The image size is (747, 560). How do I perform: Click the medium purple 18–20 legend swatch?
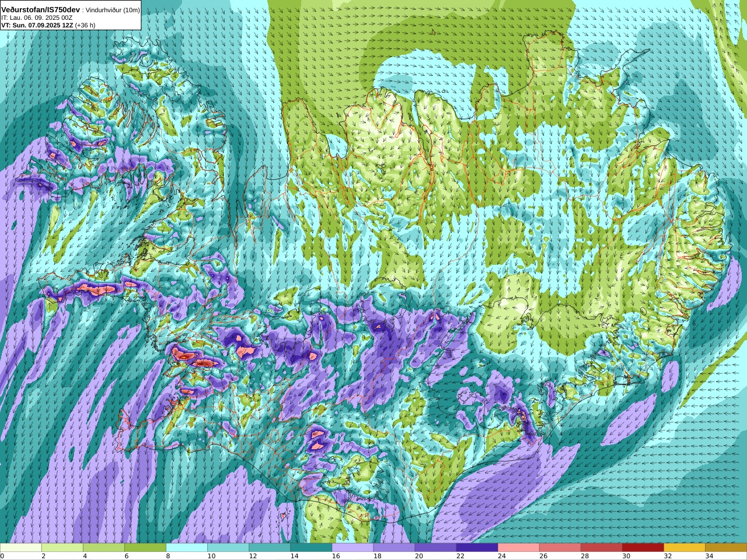pyautogui.click(x=394, y=548)
